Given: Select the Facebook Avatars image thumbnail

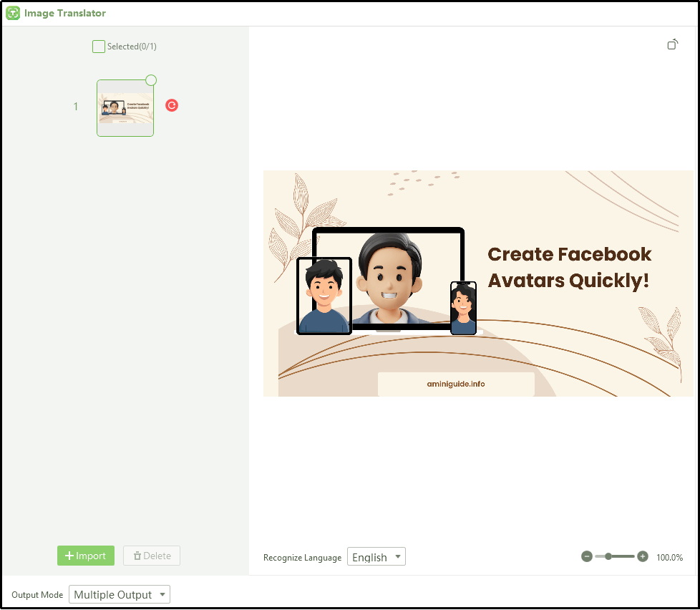Looking at the screenshot, I should coord(125,107).
